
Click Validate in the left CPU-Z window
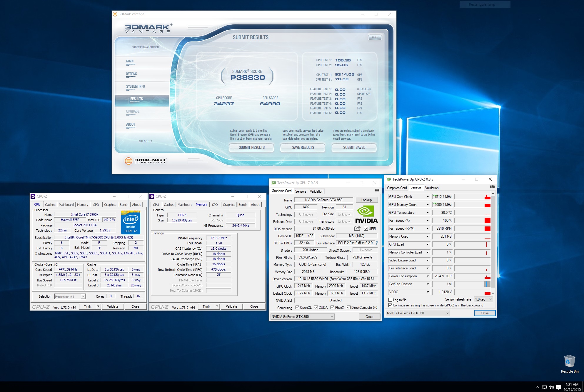point(113,306)
